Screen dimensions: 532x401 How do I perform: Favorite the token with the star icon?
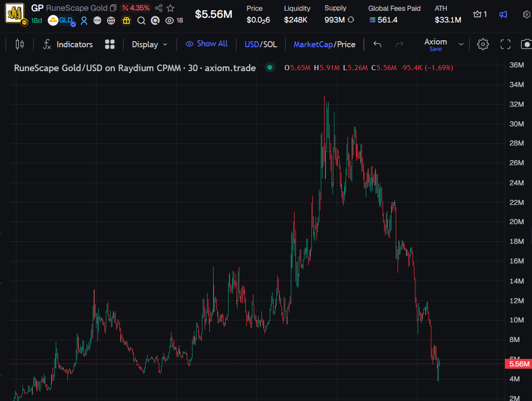170,8
